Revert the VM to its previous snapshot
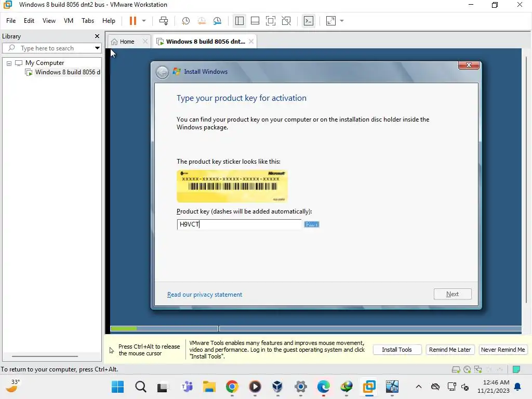The width and height of the screenshot is (532, 399). [202, 21]
